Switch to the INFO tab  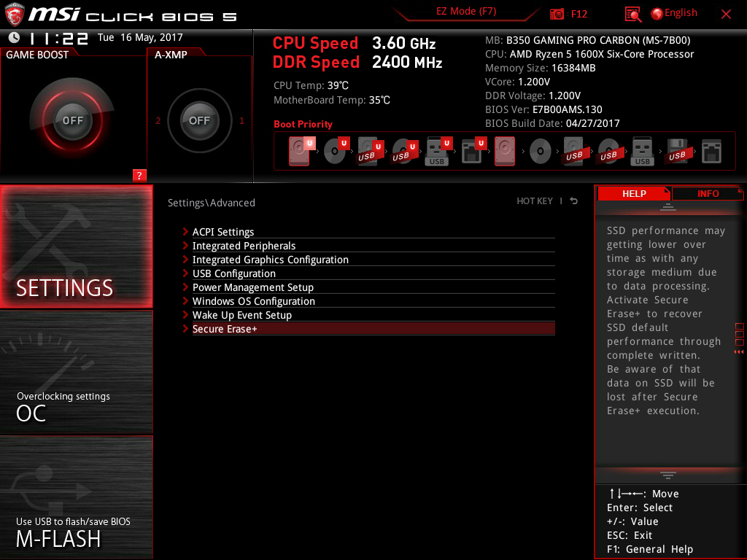pos(708,194)
